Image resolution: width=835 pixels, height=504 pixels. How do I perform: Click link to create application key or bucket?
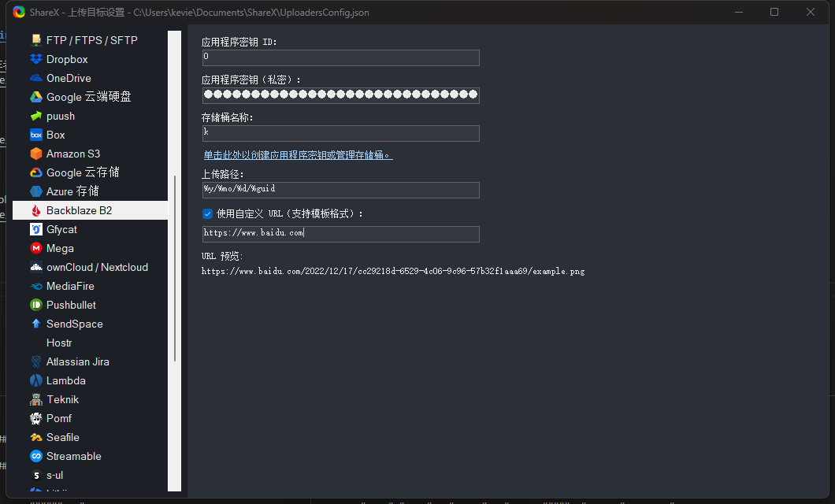(298, 155)
